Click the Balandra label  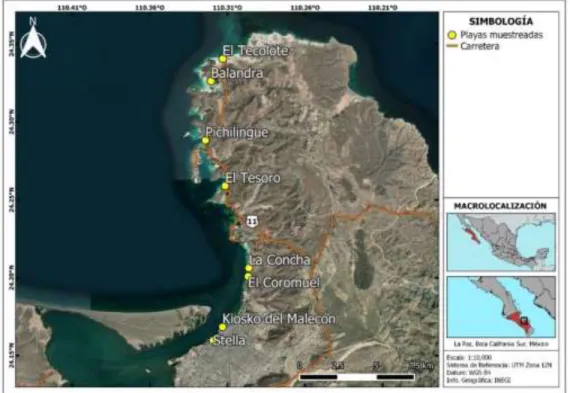pos(237,73)
